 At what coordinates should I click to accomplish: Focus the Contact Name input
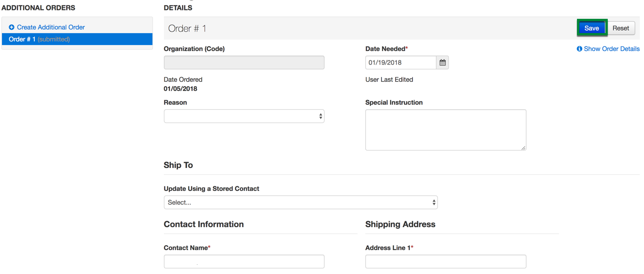[x=244, y=262]
